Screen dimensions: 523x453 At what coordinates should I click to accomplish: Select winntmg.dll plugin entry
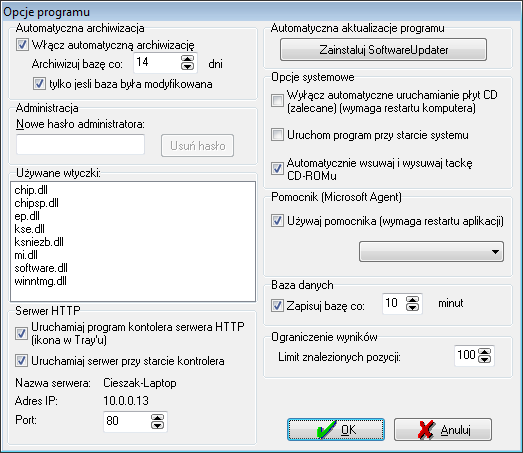(x=40, y=281)
